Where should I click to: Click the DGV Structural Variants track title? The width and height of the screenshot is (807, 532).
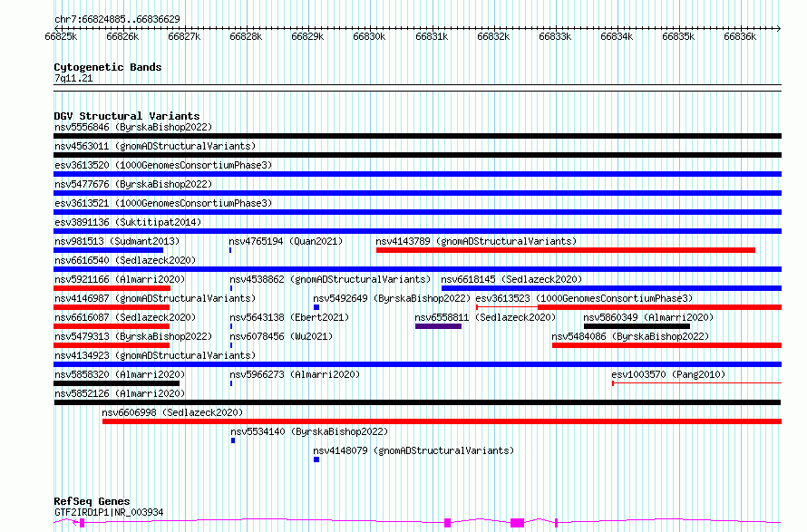127,116
